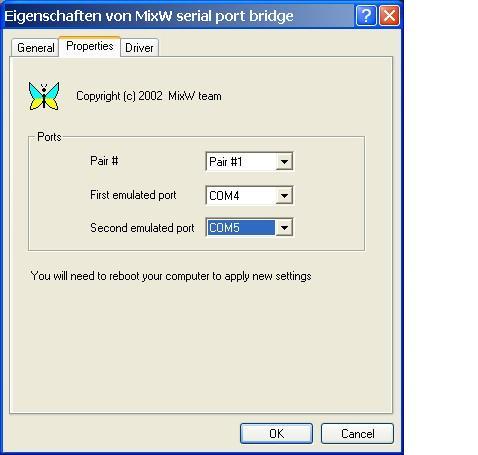Open the Second emulated port dropdown arrow
The height and width of the screenshot is (455, 478).
point(284,228)
